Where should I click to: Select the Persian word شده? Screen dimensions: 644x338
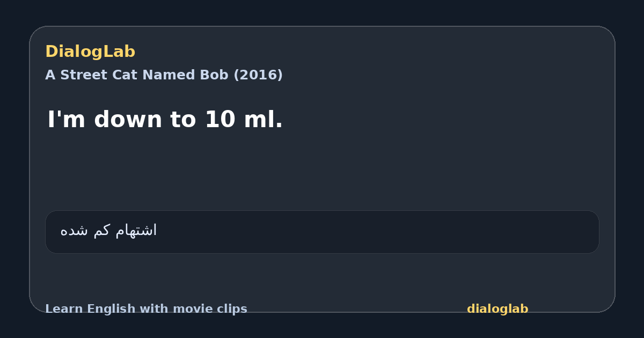click(x=75, y=231)
